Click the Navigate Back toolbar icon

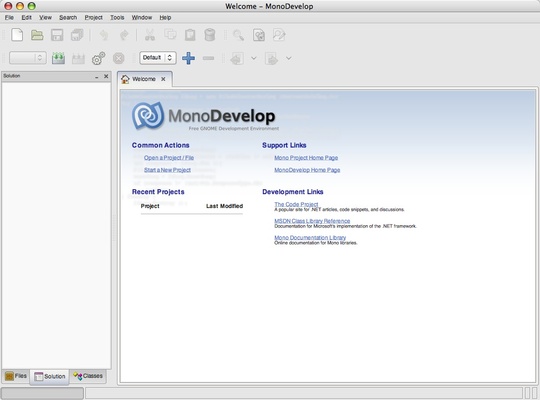237,59
